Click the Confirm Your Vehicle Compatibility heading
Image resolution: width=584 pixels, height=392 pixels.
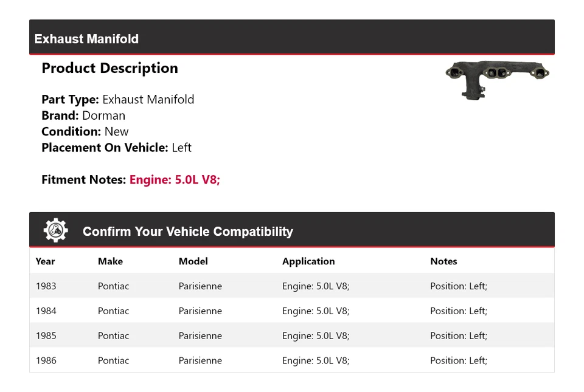tap(187, 232)
